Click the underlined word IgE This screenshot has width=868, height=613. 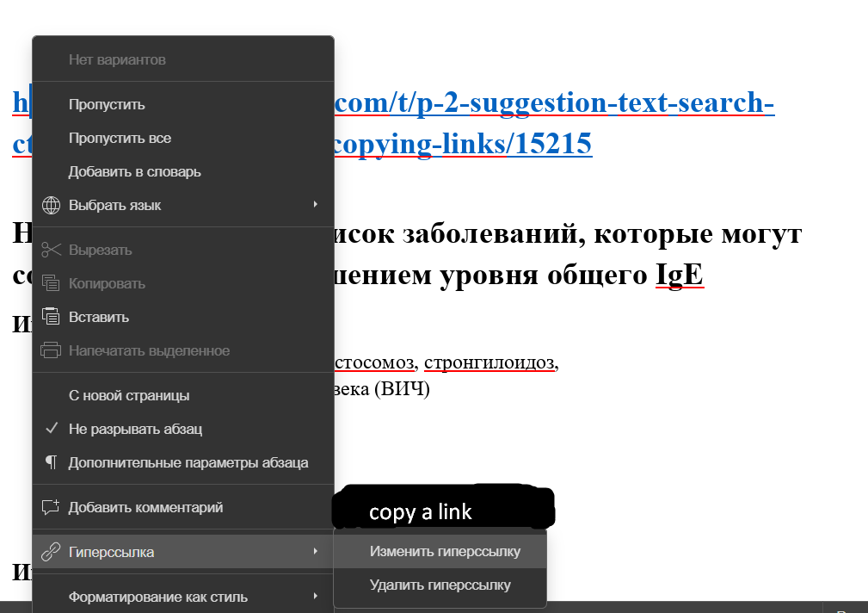pyautogui.click(x=680, y=275)
